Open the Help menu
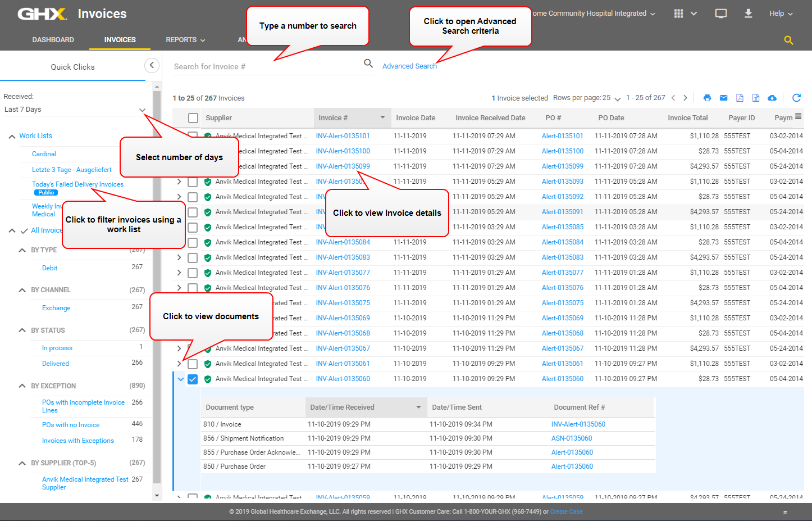 click(781, 13)
